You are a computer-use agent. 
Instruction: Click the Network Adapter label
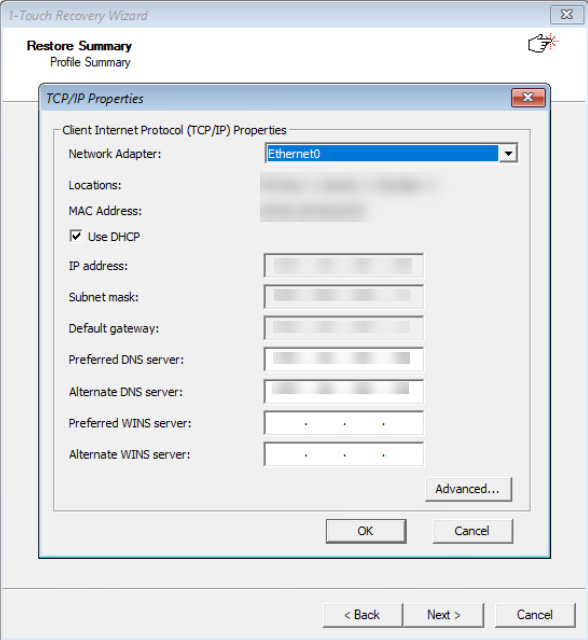click(115, 154)
